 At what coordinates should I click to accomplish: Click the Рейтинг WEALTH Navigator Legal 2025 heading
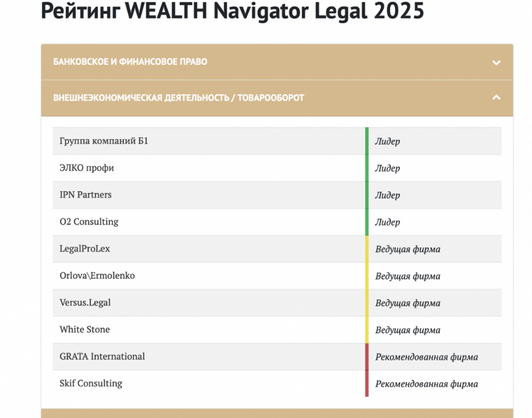coord(233,11)
